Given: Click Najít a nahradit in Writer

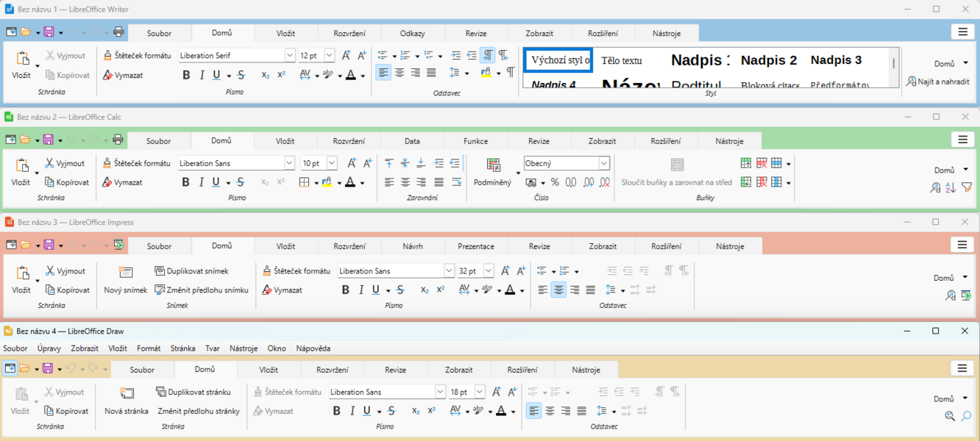Looking at the screenshot, I should (938, 82).
